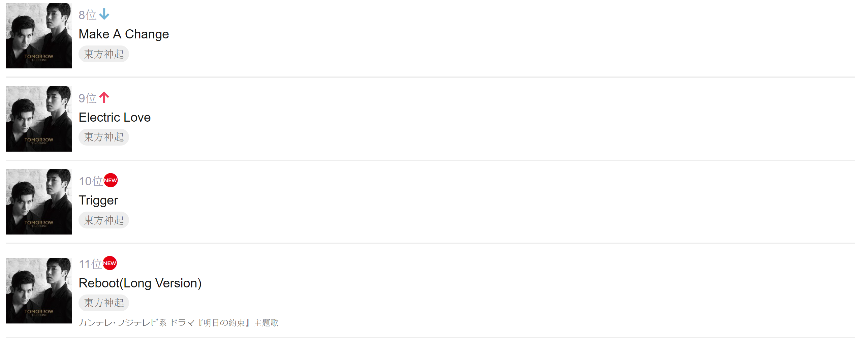Click the 8位 rank label

point(87,15)
